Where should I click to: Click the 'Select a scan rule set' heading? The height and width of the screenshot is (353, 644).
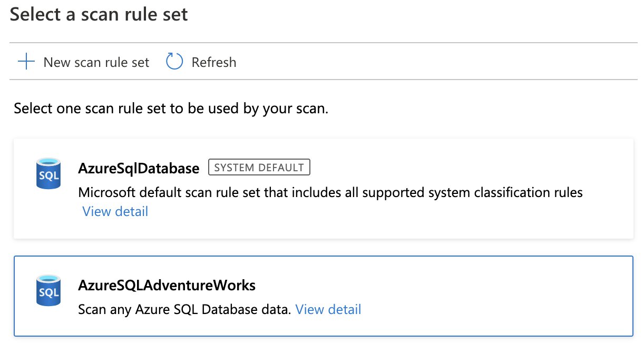[x=99, y=14]
